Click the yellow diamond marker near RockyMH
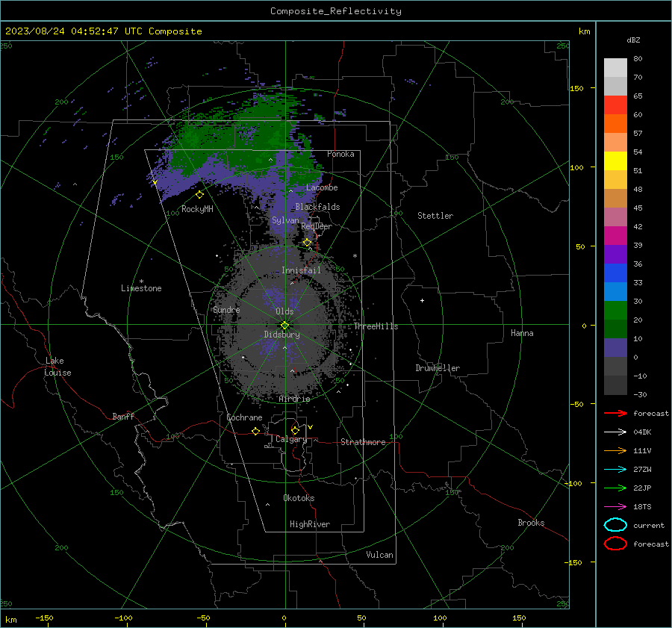Screen dimensions: 672x628 199,195
